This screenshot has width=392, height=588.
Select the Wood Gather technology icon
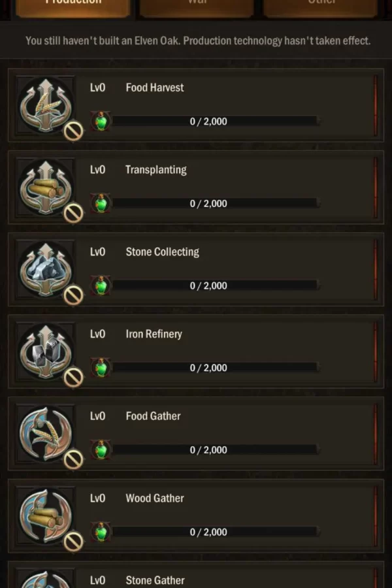[x=46, y=516]
